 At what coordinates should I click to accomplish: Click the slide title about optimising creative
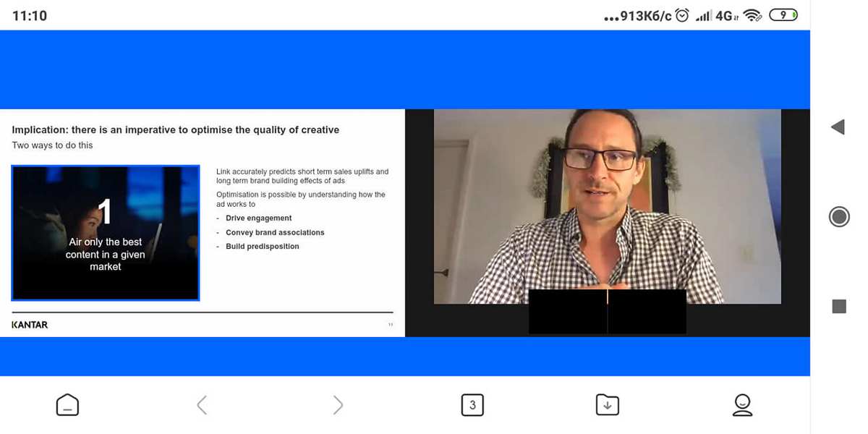tap(176, 130)
